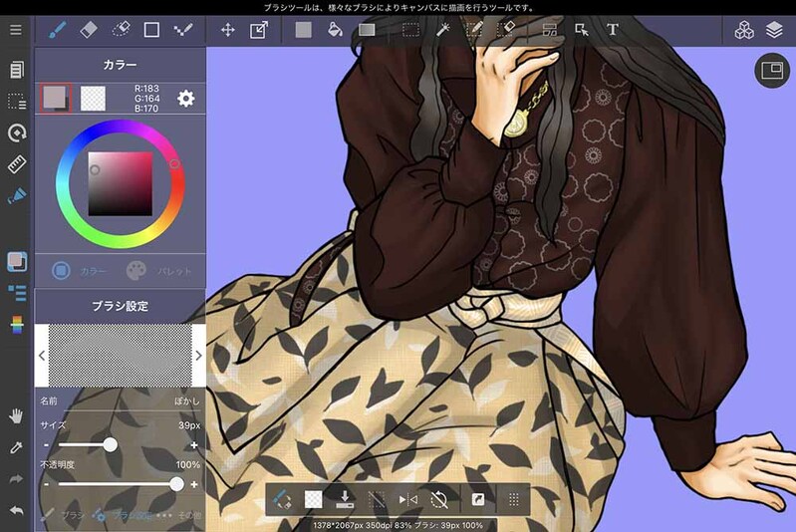Select the foreground color swatch

(x=56, y=99)
